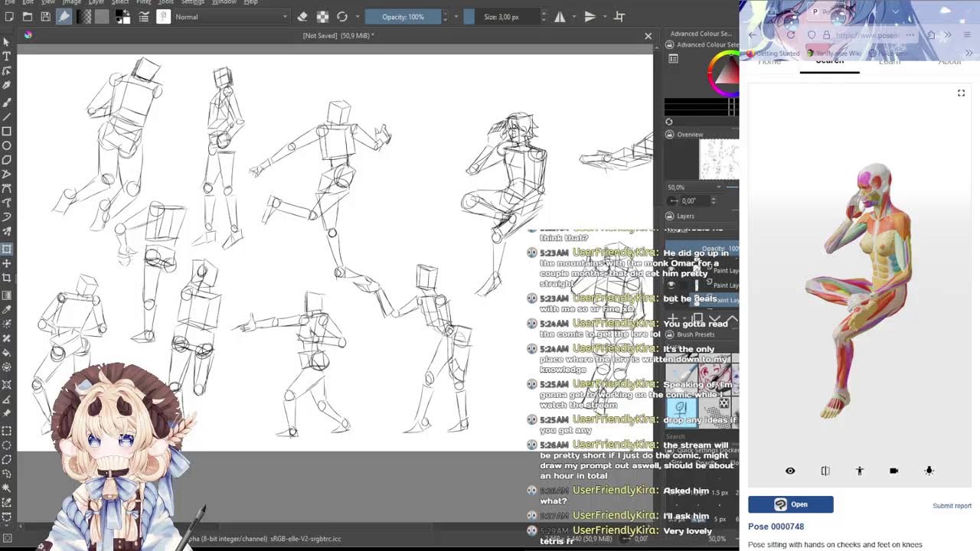
Task: Open the horizontal mirror options dropdown arrow
Action: (x=575, y=17)
